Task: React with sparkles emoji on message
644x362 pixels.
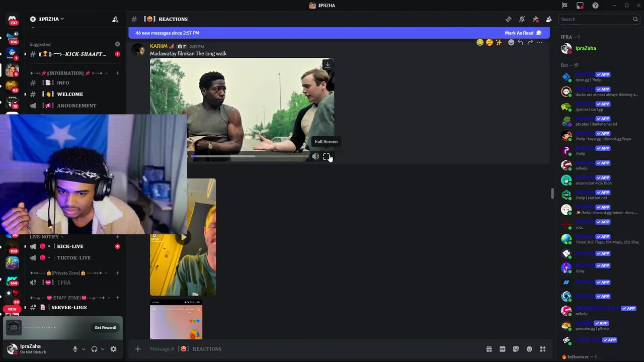Action: pos(499,42)
